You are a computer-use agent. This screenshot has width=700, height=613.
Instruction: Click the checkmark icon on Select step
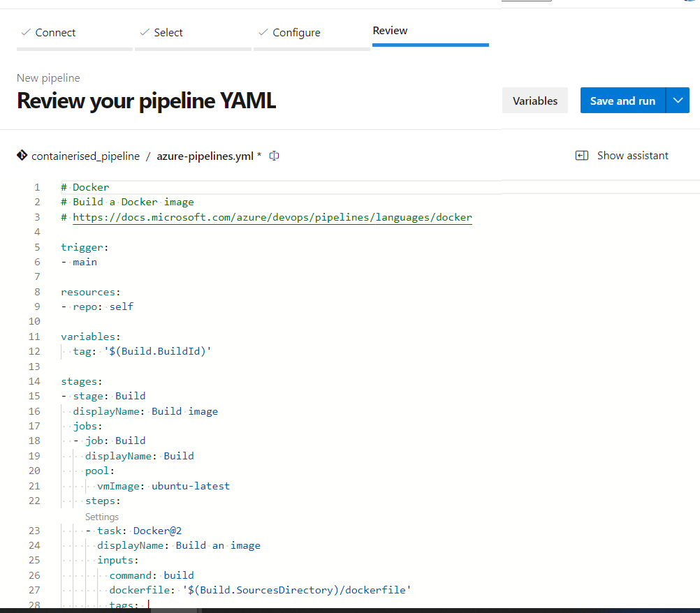[x=145, y=32]
